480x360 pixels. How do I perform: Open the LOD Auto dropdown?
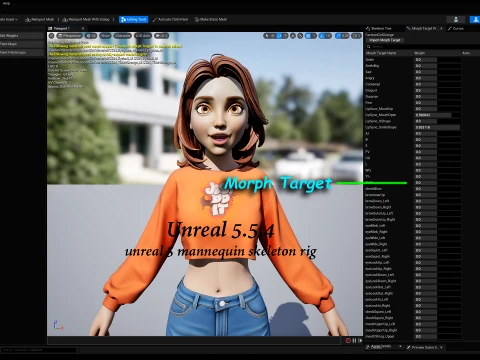(x=143, y=36)
